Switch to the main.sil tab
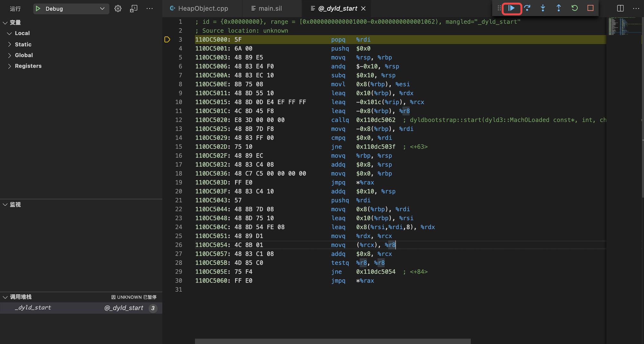 point(267,9)
